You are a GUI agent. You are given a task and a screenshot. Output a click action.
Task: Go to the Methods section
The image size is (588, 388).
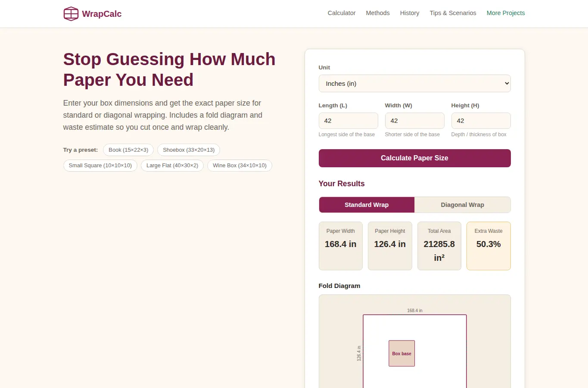click(x=378, y=13)
